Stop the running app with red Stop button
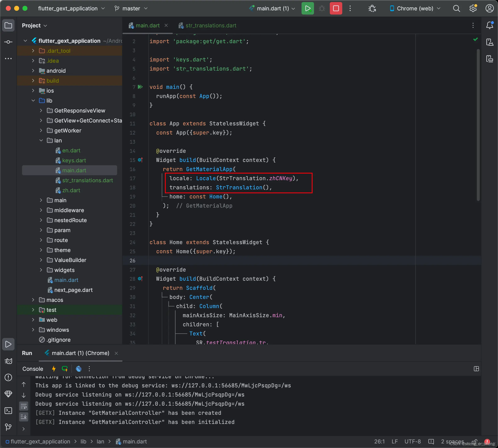 coord(336,8)
